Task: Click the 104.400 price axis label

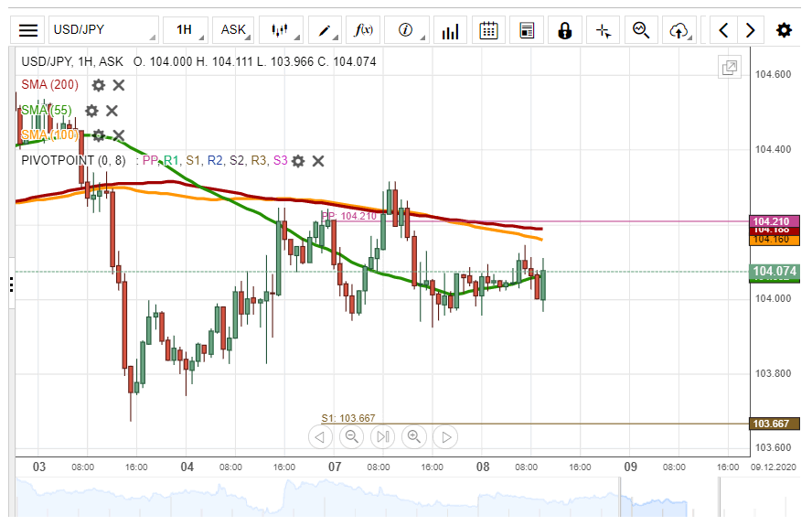Action: pyautogui.click(x=773, y=149)
